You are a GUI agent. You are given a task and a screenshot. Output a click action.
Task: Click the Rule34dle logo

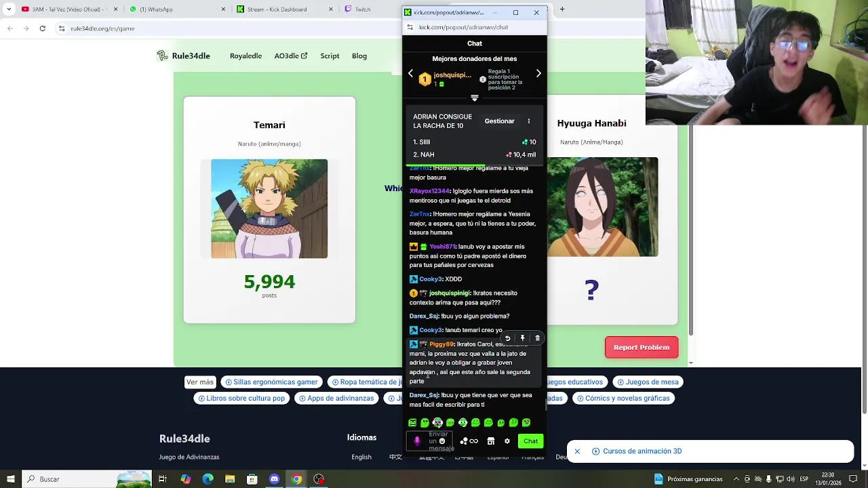click(183, 56)
